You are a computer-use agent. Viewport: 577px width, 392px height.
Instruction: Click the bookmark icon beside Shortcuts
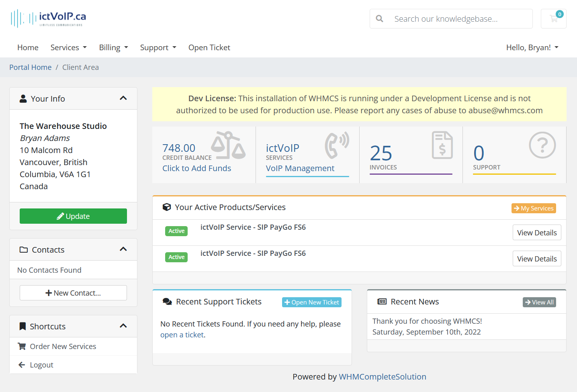23,326
